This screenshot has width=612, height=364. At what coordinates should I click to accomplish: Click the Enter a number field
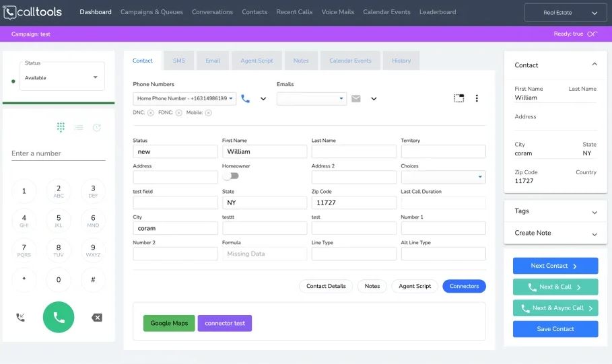(x=59, y=153)
